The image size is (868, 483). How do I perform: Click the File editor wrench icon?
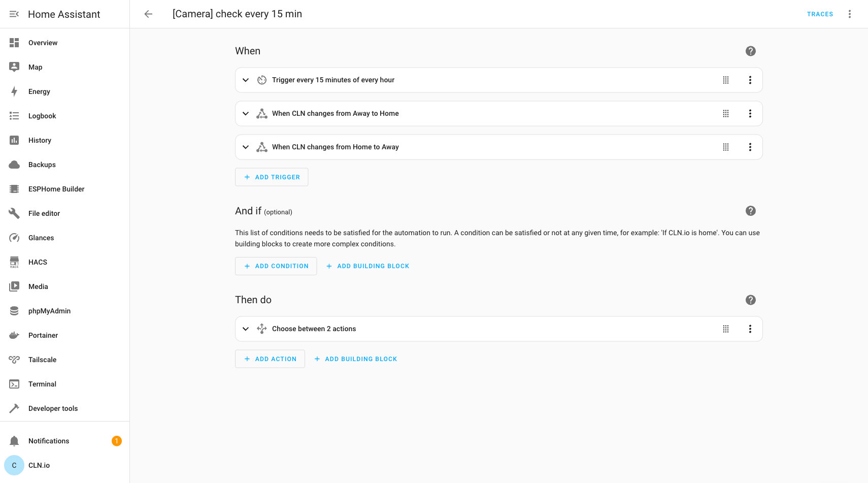(14, 213)
